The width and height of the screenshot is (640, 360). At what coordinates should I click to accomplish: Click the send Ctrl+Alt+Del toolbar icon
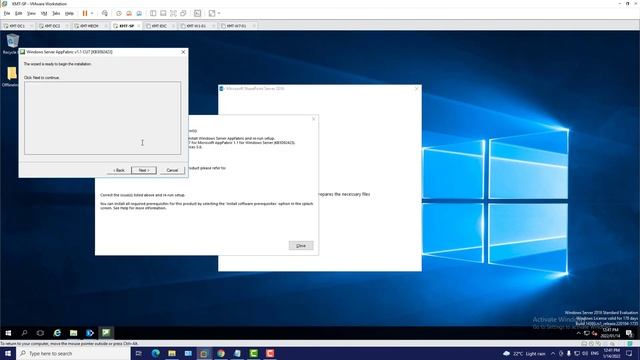point(105,13)
